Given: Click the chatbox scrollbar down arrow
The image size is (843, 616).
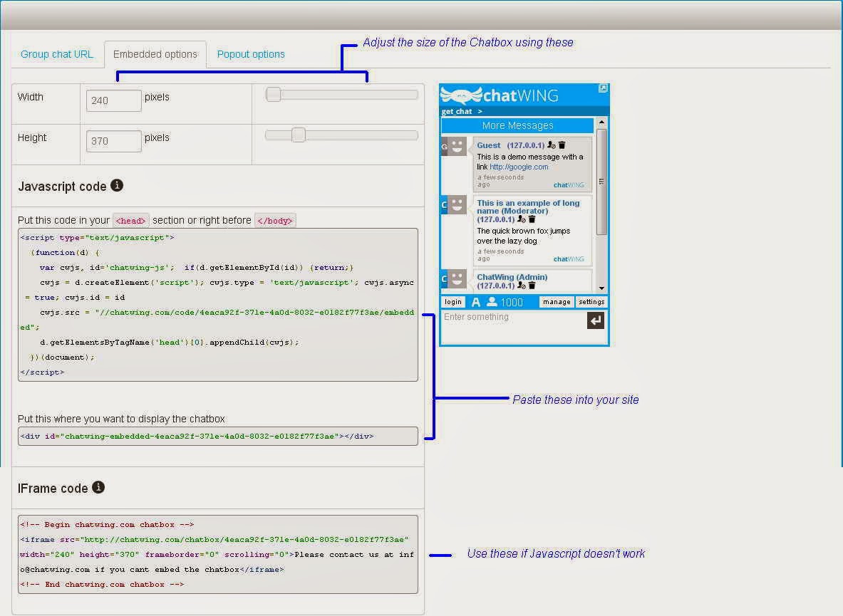Looking at the screenshot, I should tap(601, 288).
